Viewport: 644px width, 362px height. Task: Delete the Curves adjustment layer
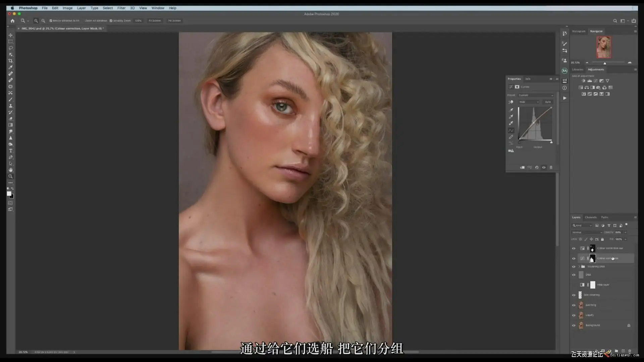point(551,167)
